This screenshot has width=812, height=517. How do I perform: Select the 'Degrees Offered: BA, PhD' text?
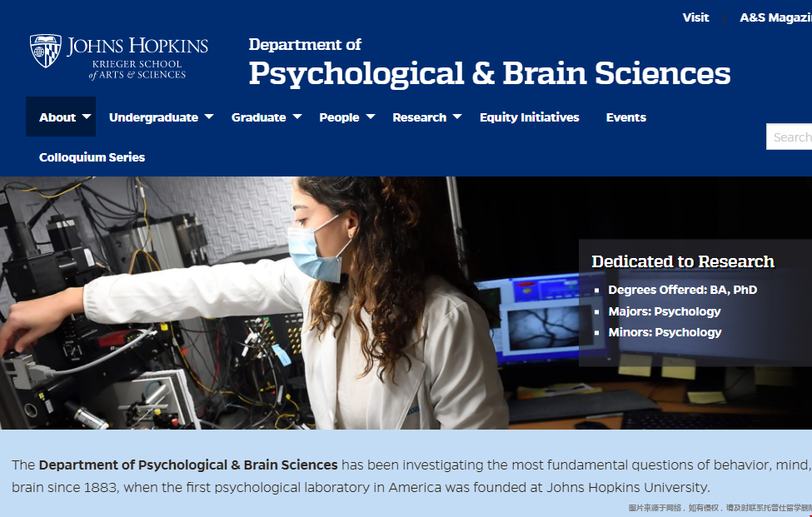coord(683,290)
